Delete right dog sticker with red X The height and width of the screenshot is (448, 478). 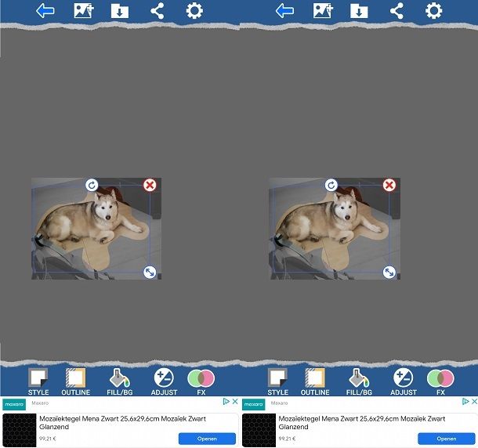389,185
